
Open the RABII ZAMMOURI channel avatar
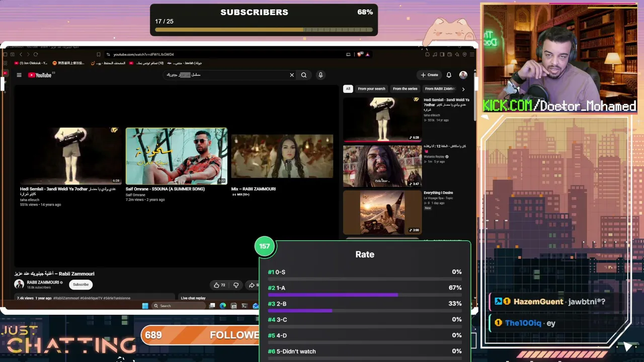pyautogui.click(x=19, y=285)
